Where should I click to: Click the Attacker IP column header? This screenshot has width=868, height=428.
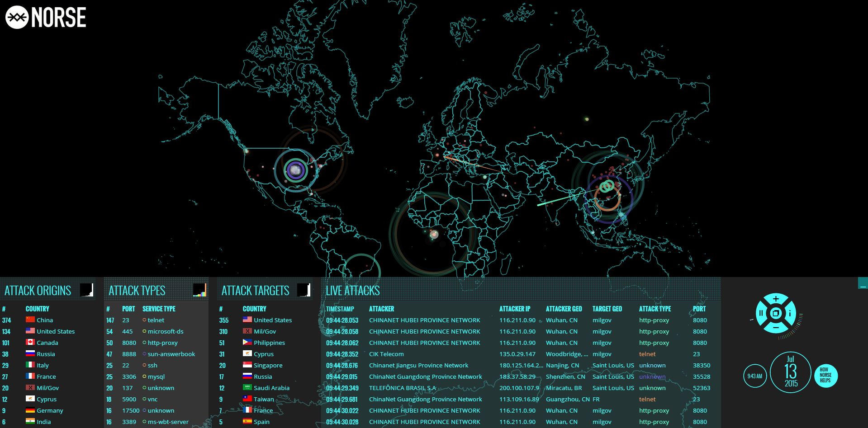pyautogui.click(x=515, y=309)
